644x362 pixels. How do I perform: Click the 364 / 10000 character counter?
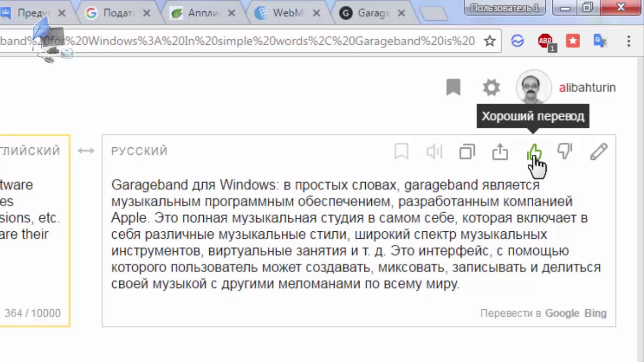(33, 313)
